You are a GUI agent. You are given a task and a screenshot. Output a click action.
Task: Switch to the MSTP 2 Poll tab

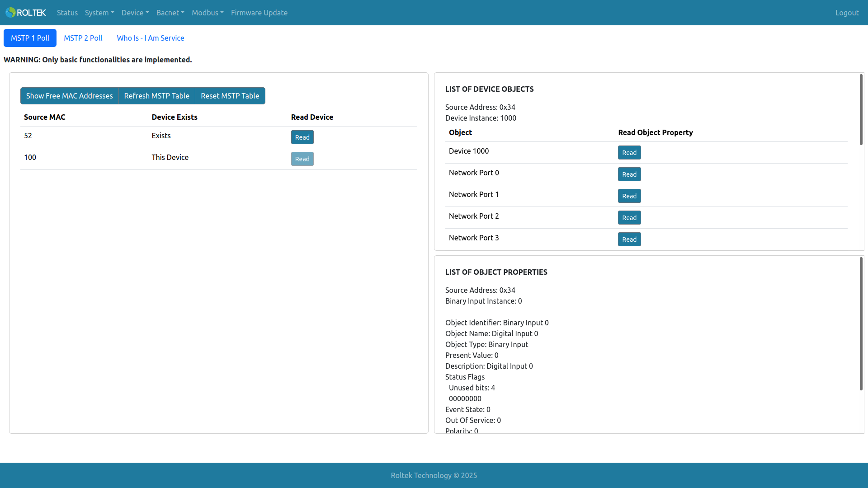click(83, 38)
